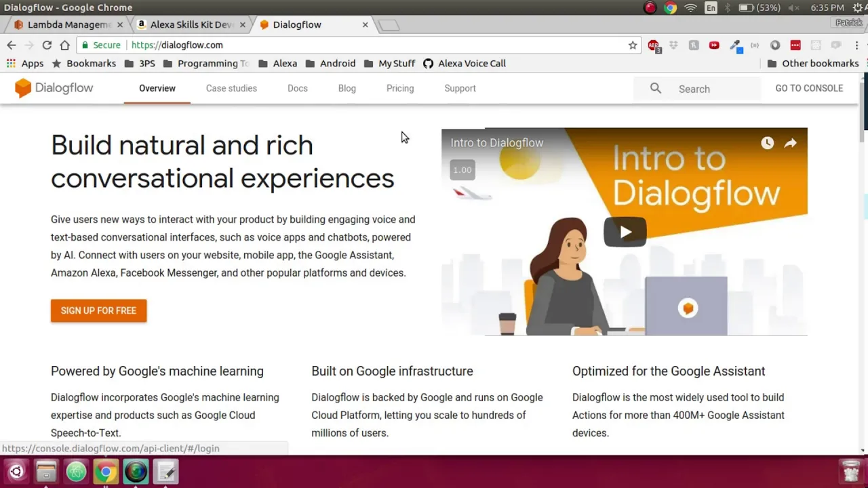Open the Adblock Plus extension icon
This screenshot has width=868, height=488.
pos(654,45)
